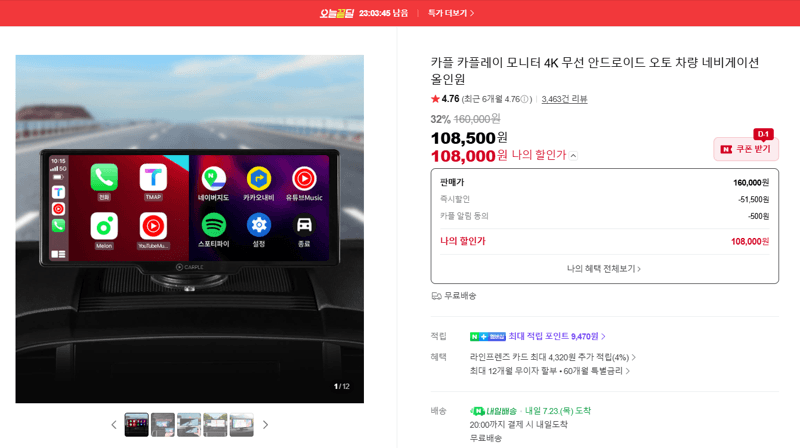Open the 특가 더보기 link in the red banner
The image size is (800, 448).
pyautogui.click(x=451, y=13)
